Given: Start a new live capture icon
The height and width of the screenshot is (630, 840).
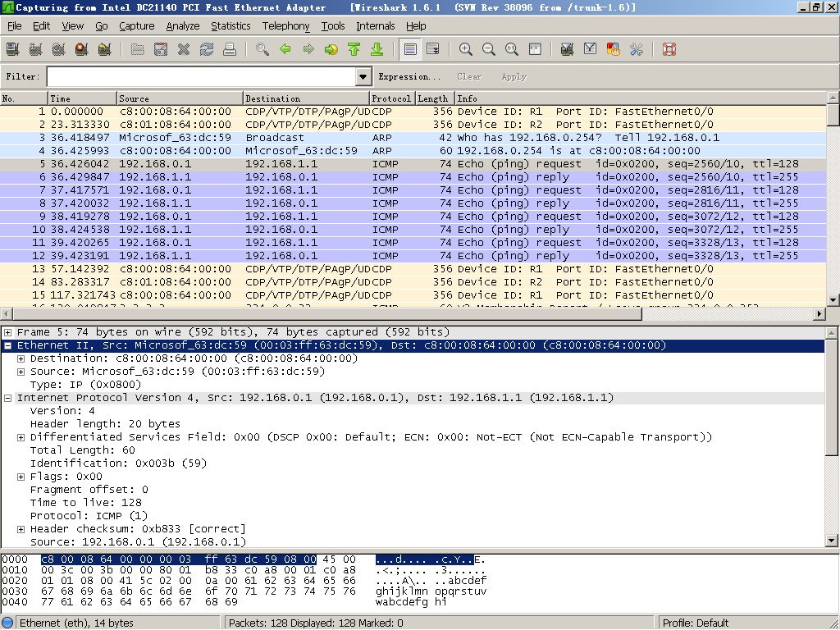Looking at the screenshot, I should 58,49.
